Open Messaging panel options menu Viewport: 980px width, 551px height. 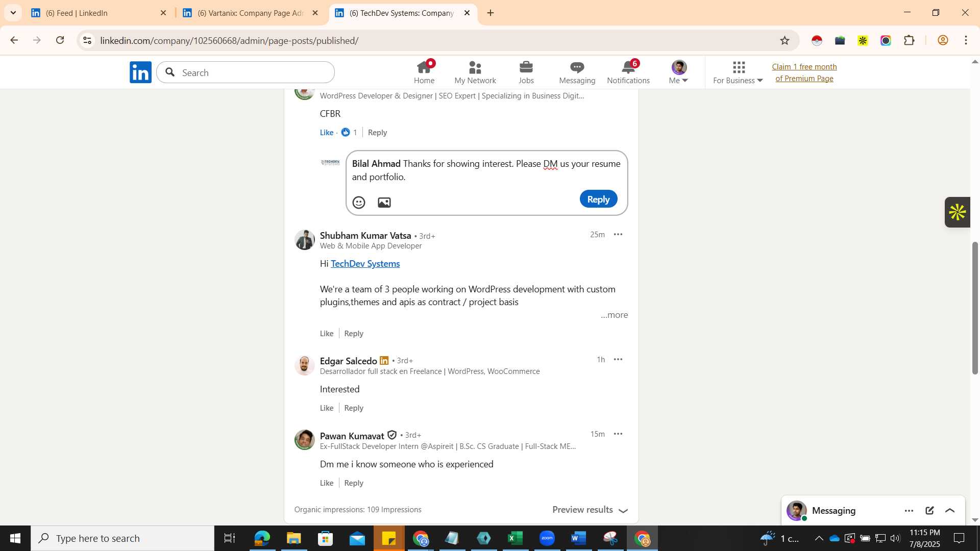[x=909, y=511]
